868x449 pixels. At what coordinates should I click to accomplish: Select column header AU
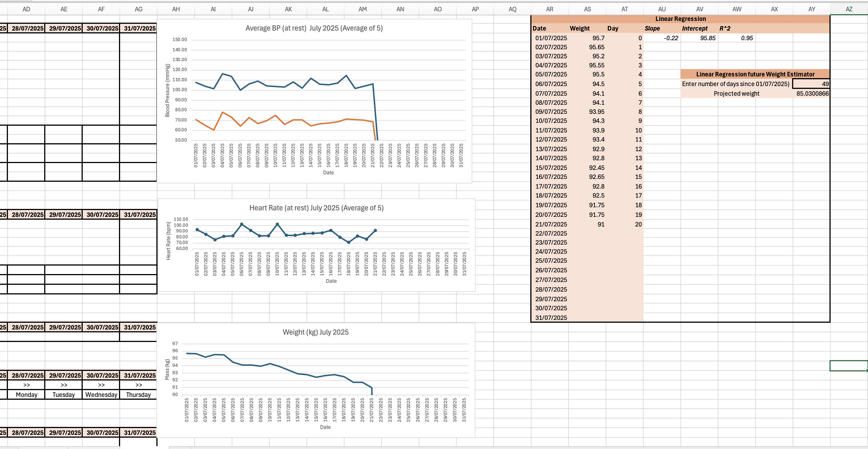point(662,9)
